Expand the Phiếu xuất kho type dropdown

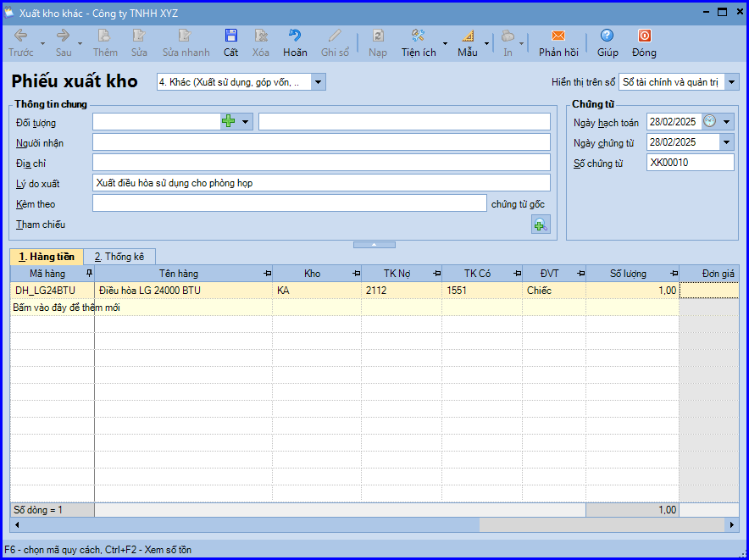319,82
